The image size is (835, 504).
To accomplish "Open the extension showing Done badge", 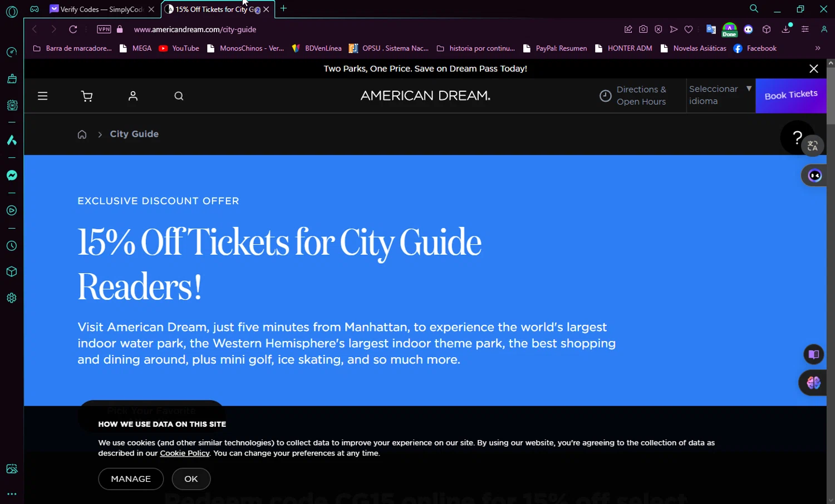I will (x=729, y=29).
